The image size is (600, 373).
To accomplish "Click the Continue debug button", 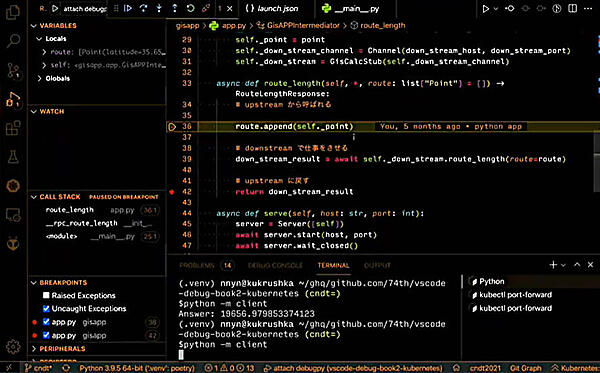I will click(128, 8).
